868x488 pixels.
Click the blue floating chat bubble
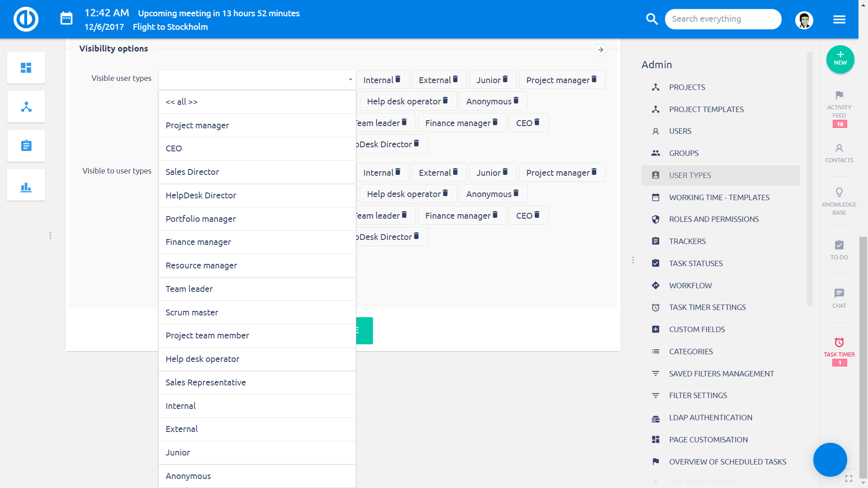(830, 460)
